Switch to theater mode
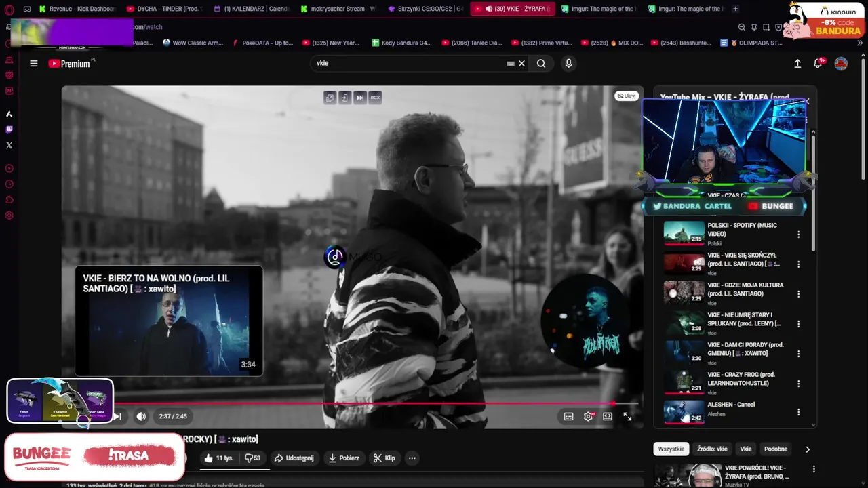The height and width of the screenshot is (488, 868). [x=608, y=416]
